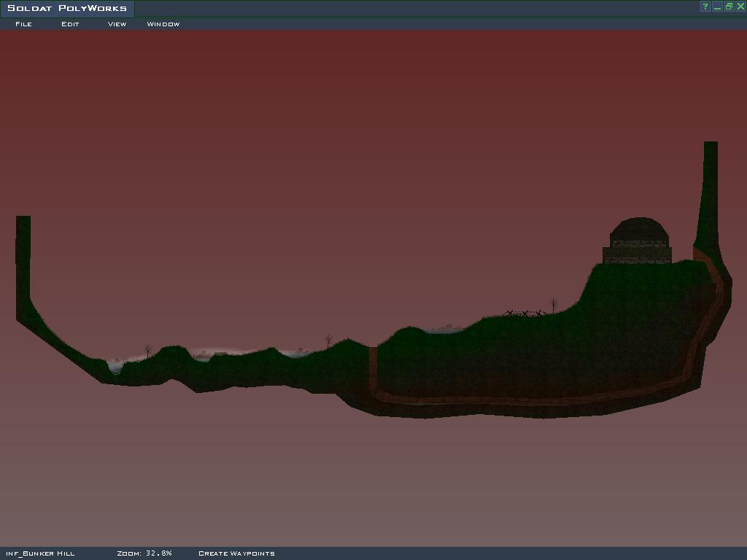Click the inf_Bunker Hill map name
This screenshot has height=560, width=747.
click(40, 553)
